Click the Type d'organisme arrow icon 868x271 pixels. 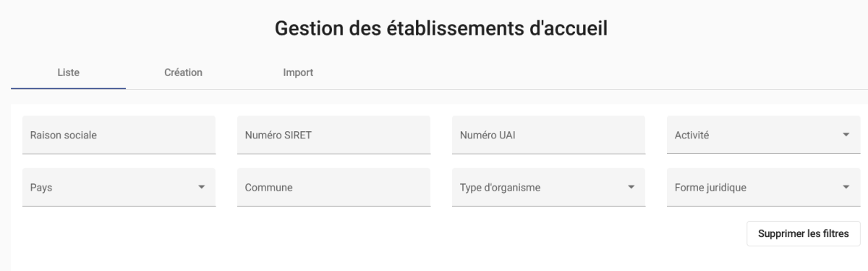[x=631, y=187]
